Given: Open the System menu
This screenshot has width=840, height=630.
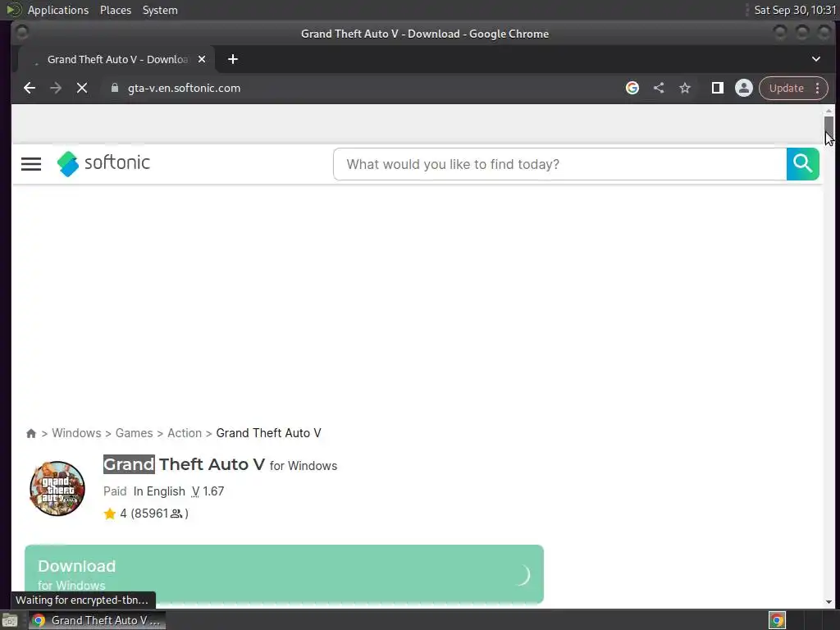Looking at the screenshot, I should 160,10.
